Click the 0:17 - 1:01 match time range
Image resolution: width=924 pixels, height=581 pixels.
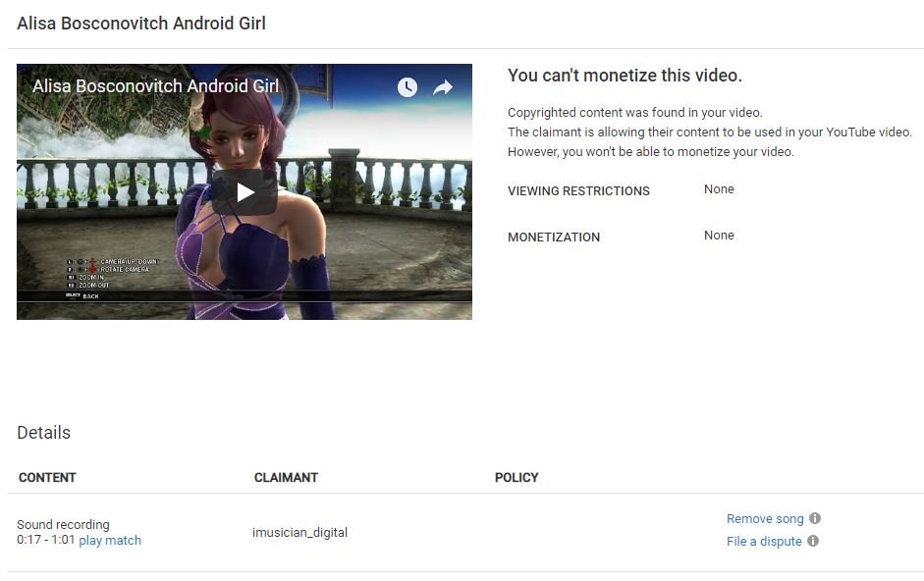(46, 540)
